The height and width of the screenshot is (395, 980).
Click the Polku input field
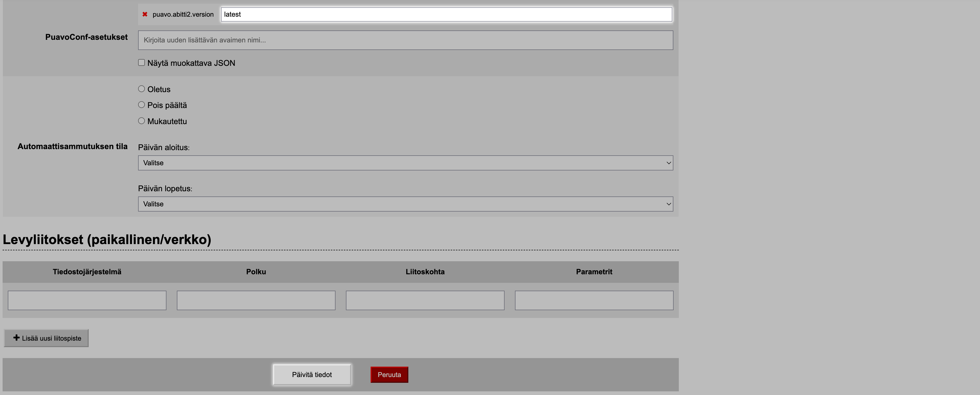pos(256,300)
